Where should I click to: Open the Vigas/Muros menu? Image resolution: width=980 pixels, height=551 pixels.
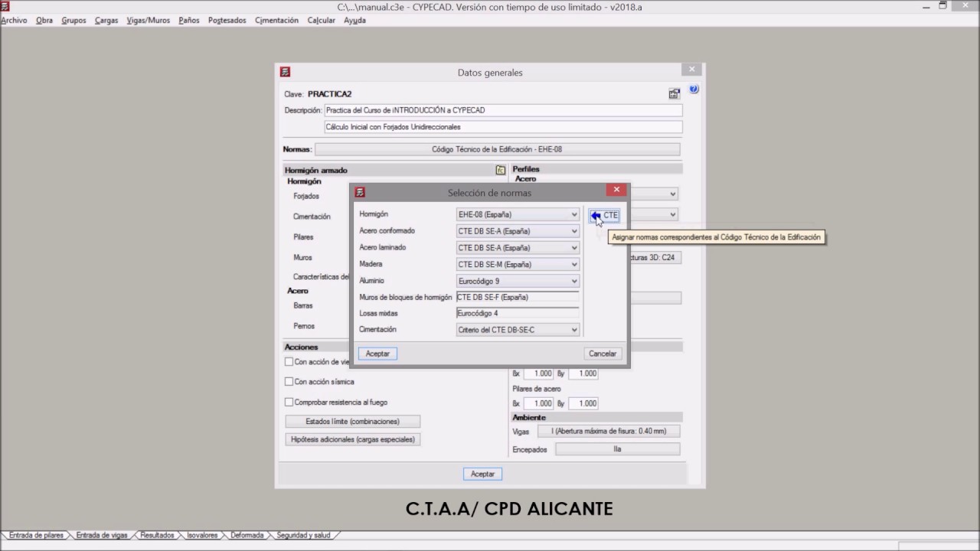click(x=149, y=21)
